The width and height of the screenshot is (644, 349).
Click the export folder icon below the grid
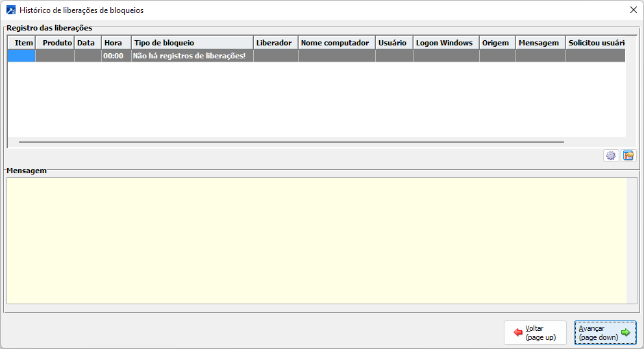coord(628,156)
